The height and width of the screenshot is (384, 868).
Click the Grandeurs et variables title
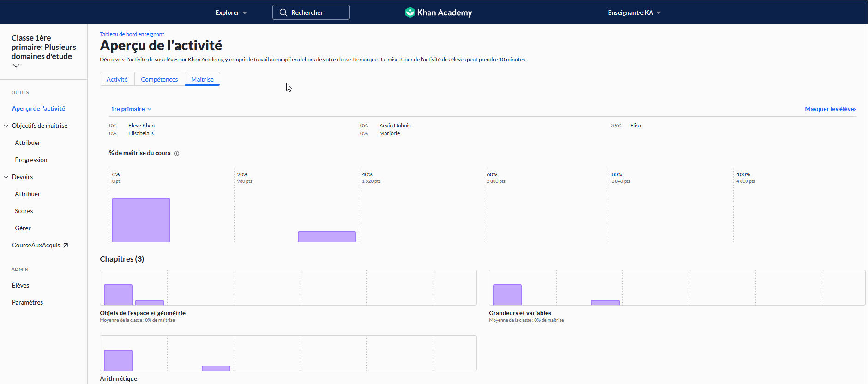point(520,313)
